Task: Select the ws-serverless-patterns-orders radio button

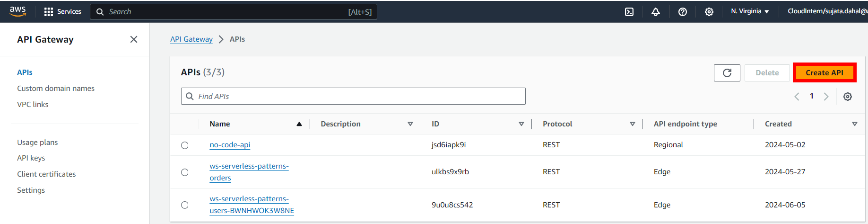Action: point(185,172)
